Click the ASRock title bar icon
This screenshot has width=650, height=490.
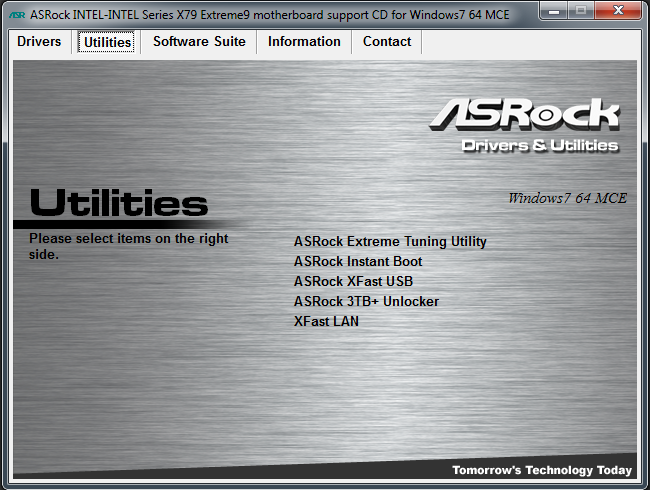pyautogui.click(x=17, y=15)
